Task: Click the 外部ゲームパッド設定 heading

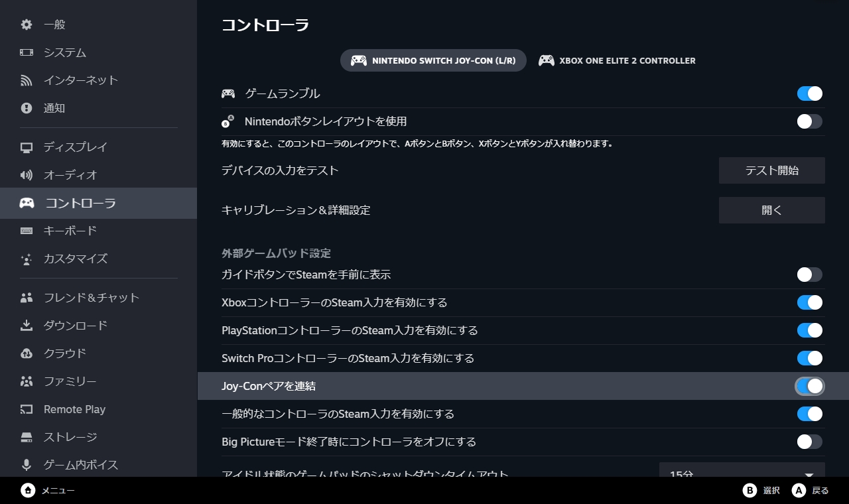Action: pyautogui.click(x=276, y=253)
